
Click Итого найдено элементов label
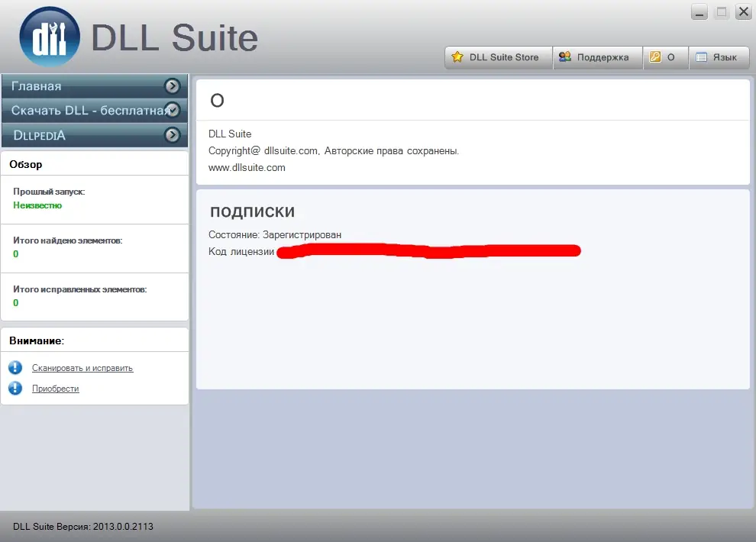tap(68, 240)
